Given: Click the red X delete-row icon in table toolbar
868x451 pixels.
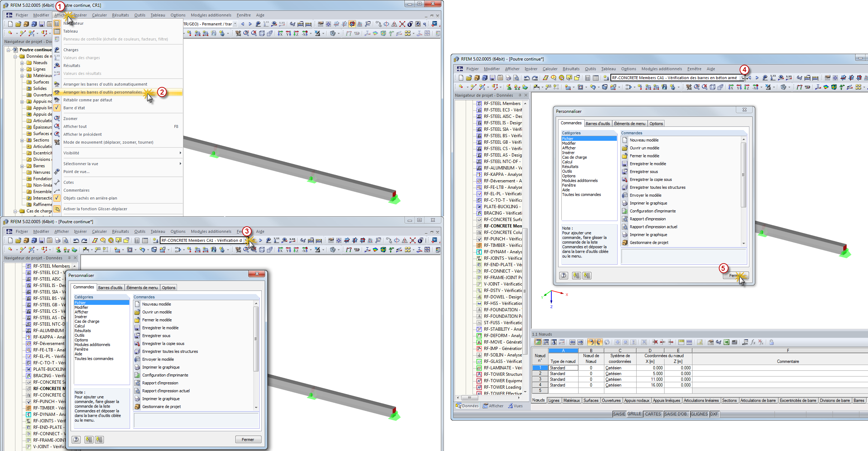Looking at the screenshot, I should [655, 342].
